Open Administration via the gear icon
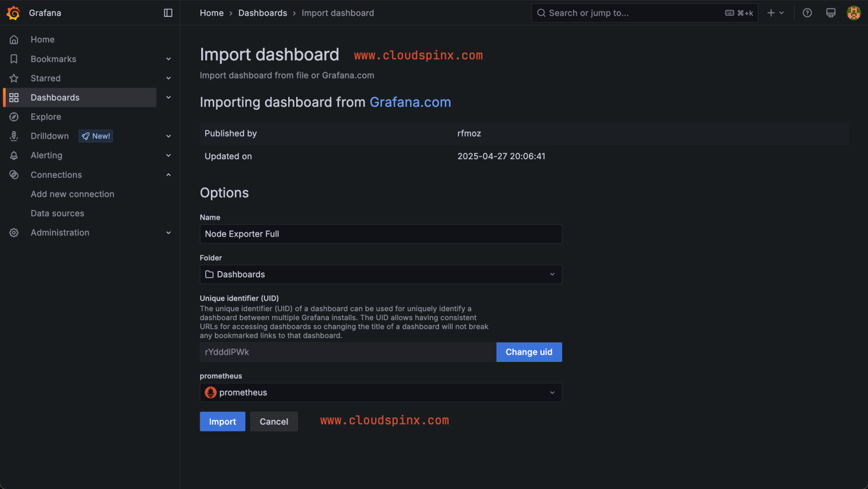The height and width of the screenshot is (489, 868). tap(14, 232)
